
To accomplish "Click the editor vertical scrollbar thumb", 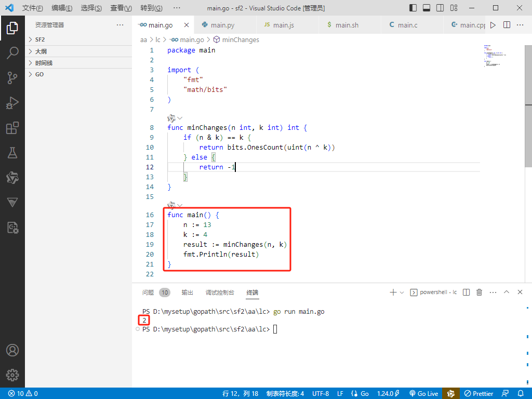I will [x=528, y=106].
